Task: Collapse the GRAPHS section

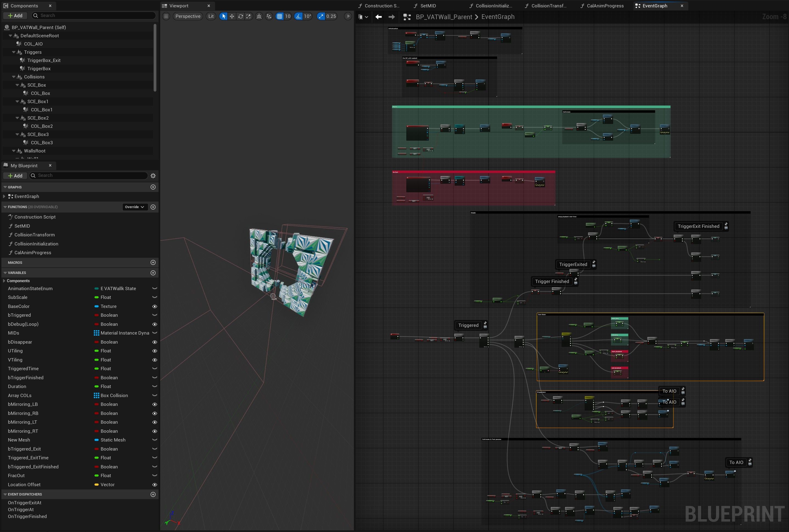Action: pyautogui.click(x=5, y=187)
